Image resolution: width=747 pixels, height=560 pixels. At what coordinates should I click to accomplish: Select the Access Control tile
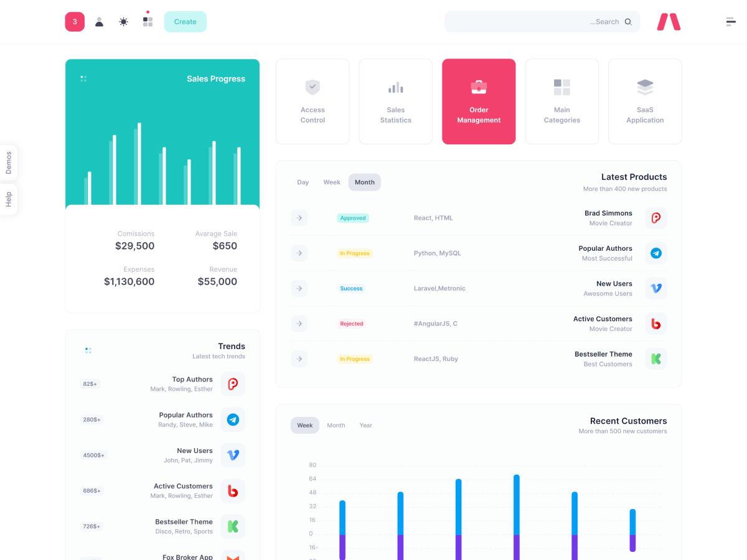click(312, 101)
